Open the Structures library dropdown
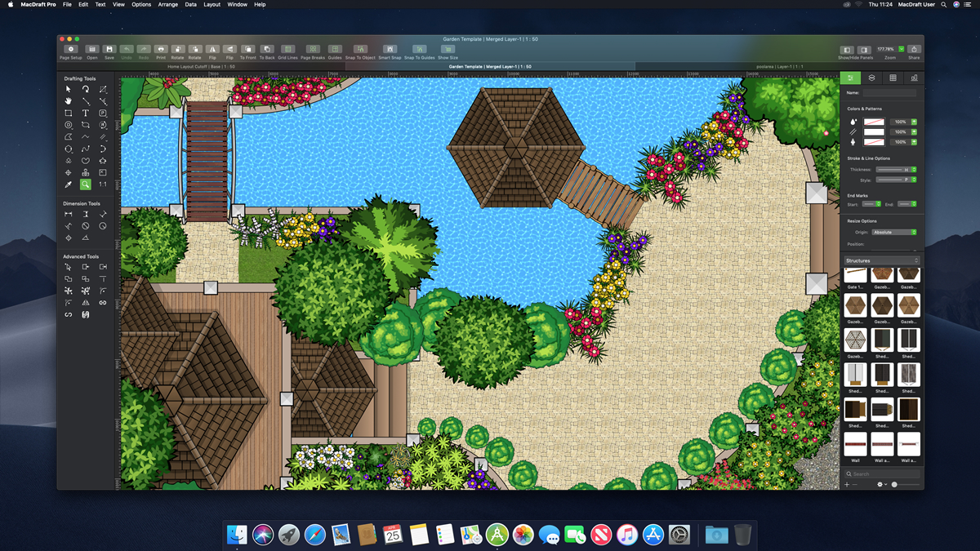This screenshot has width=980, height=551. pos(882,261)
